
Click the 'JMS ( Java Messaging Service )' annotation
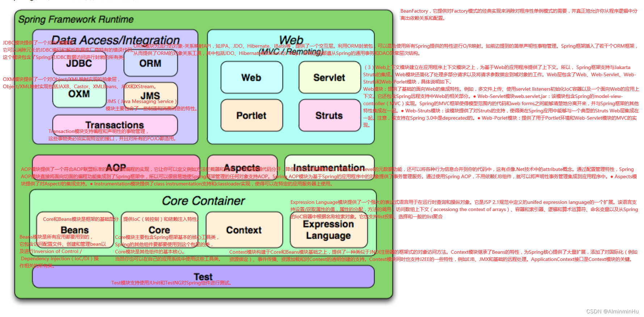pos(142,102)
